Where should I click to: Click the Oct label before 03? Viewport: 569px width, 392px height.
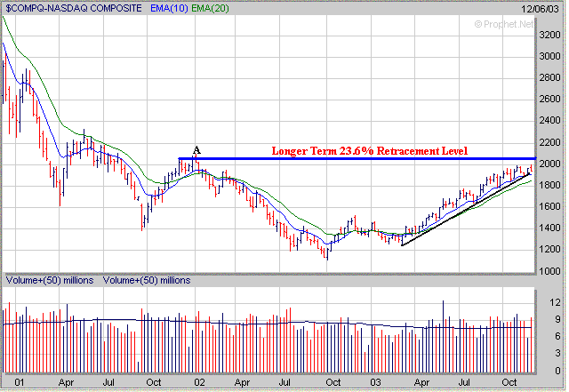pyautogui.click(x=333, y=382)
